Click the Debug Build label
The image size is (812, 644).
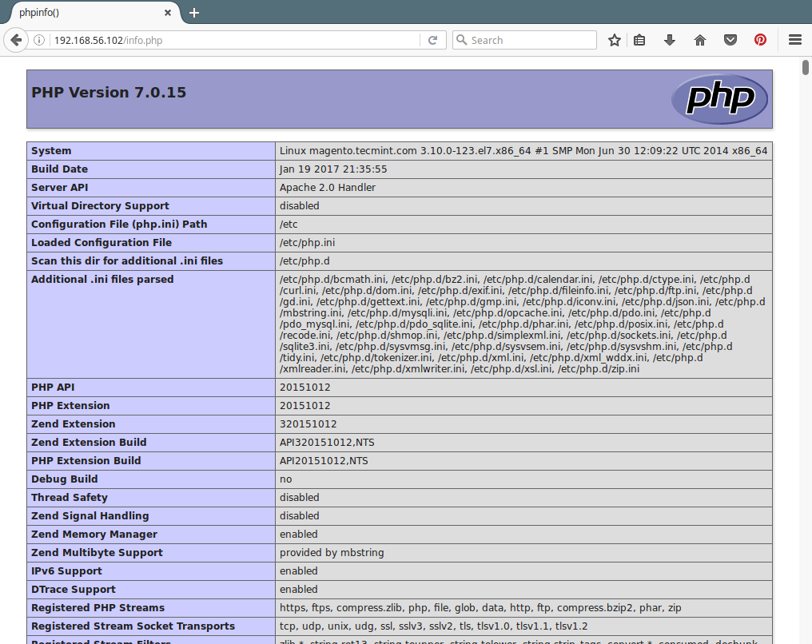point(65,479)
